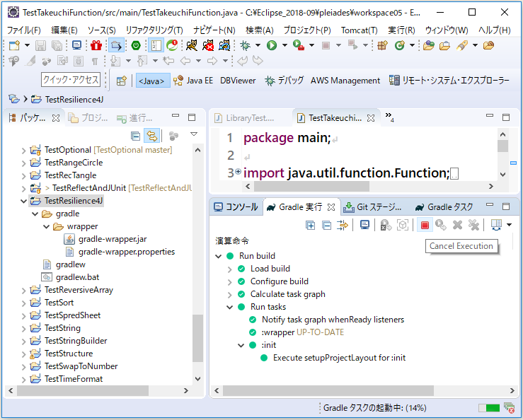Image resolution: width=523 pixels, height=420 pixels.
Task: Expand the Load build node
Action: pos(229,269)
